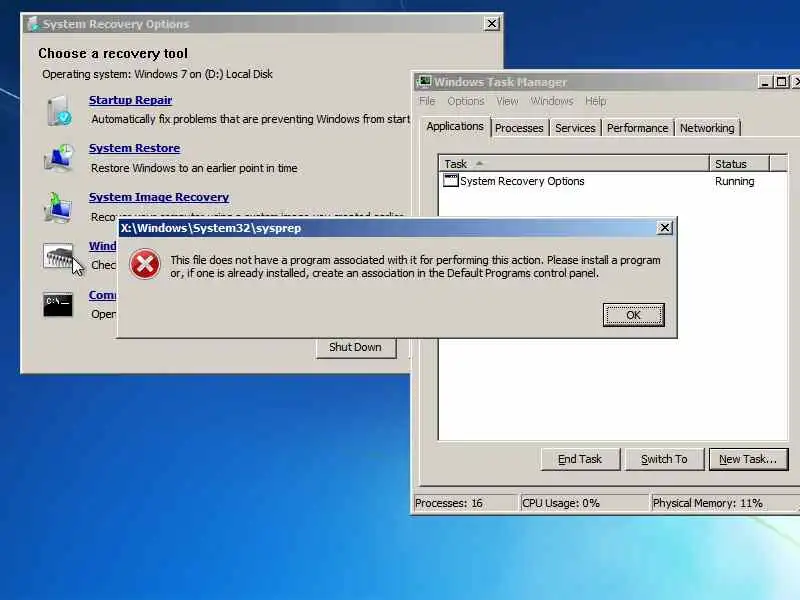This screenshot has width=800, height=600.
Task: Minimize the Windows Task Manager window
Action: (x=764, y=82)
